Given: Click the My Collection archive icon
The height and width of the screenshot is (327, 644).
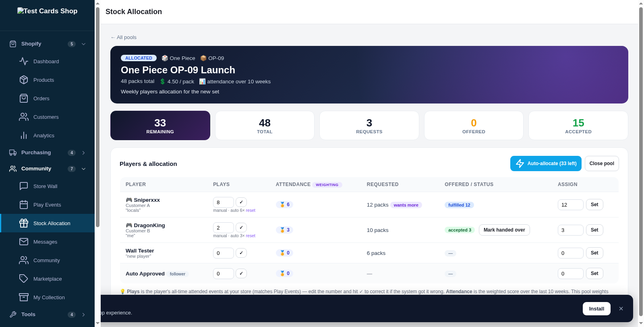Looking at the screenshot, I should (24, 297).
